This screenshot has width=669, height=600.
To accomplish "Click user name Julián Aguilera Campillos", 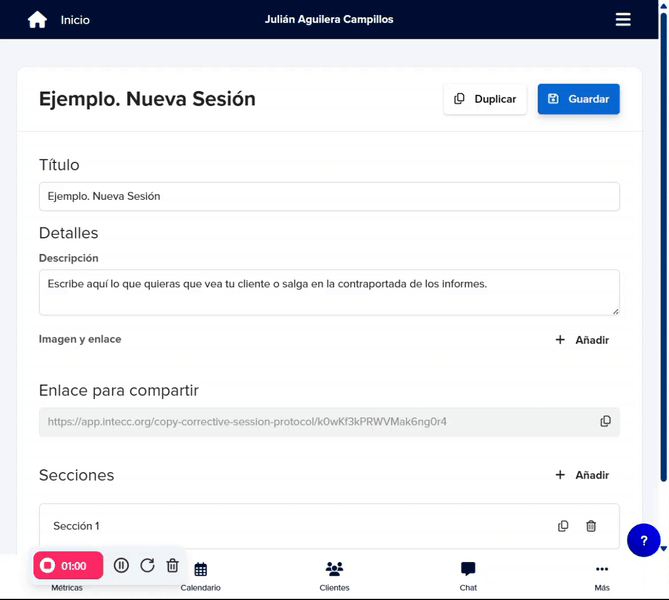I will pyautogui.click(x=329, y=19).
